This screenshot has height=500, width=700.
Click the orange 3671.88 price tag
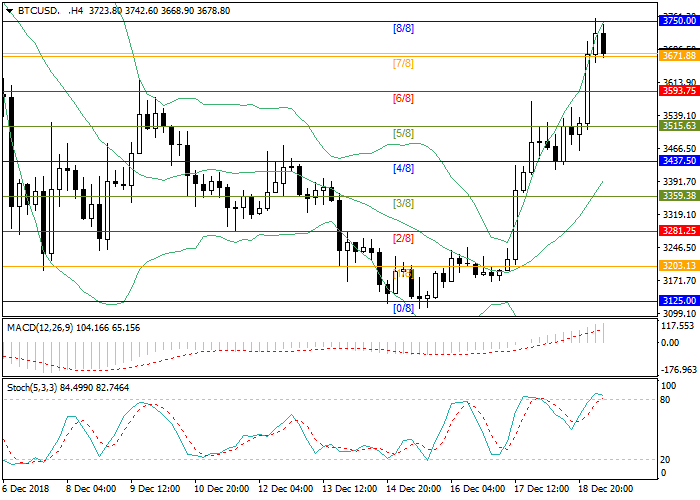tap(678, 55)
